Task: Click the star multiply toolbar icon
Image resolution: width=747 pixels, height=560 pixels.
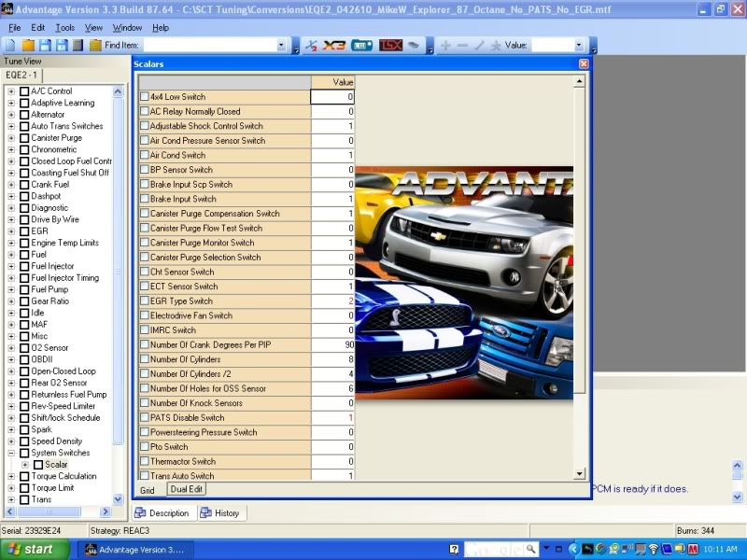Action: coord(496,45)
